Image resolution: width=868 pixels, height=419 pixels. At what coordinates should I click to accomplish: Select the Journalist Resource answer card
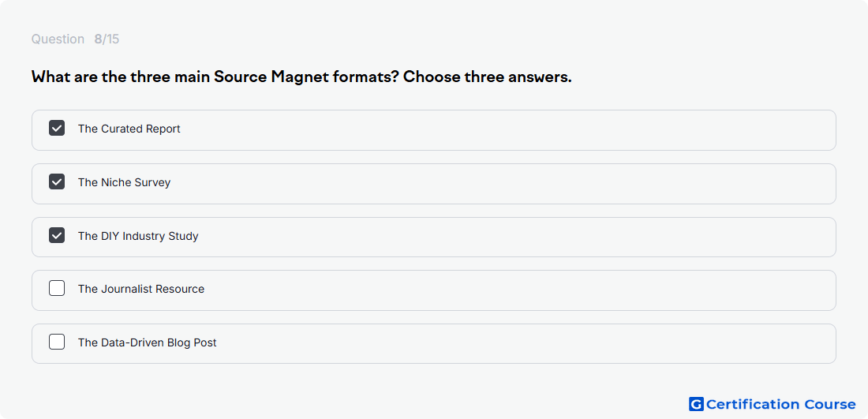point(433,290)
